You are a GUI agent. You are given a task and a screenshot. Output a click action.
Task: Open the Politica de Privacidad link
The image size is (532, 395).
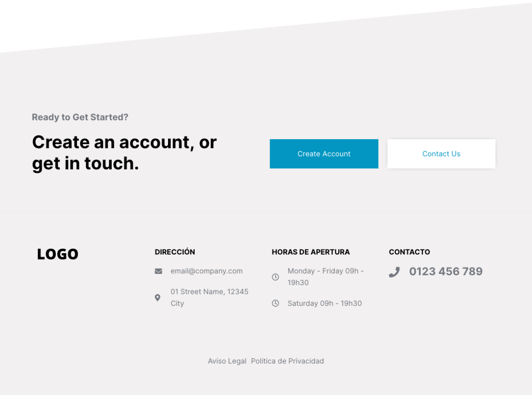tap(287, 361)
